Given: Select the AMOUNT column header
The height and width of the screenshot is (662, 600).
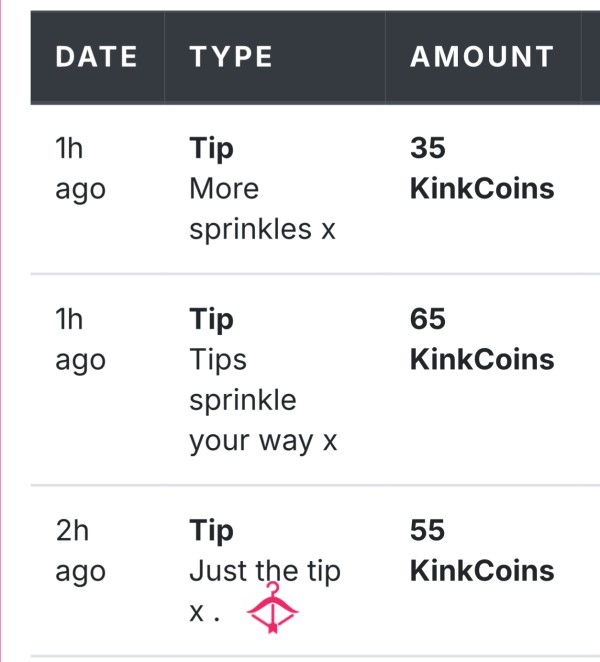Looking at the screenshot, I should click(x=482, y=57).
